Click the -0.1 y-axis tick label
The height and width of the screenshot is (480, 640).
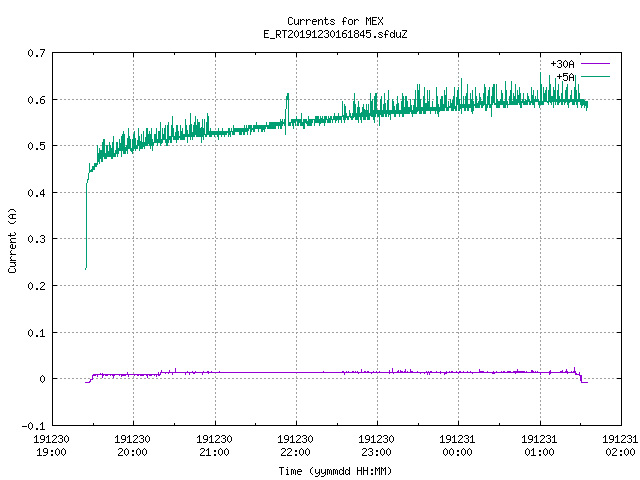33,426
